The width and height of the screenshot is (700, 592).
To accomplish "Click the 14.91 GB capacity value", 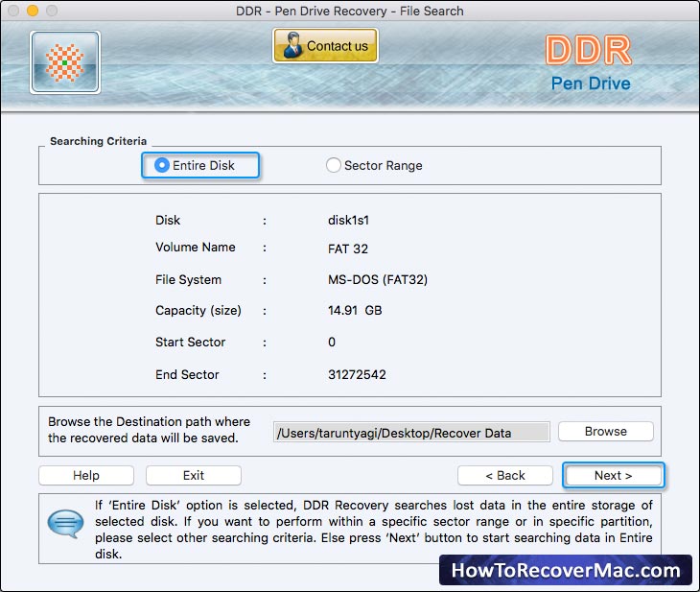I will (355, 311).
